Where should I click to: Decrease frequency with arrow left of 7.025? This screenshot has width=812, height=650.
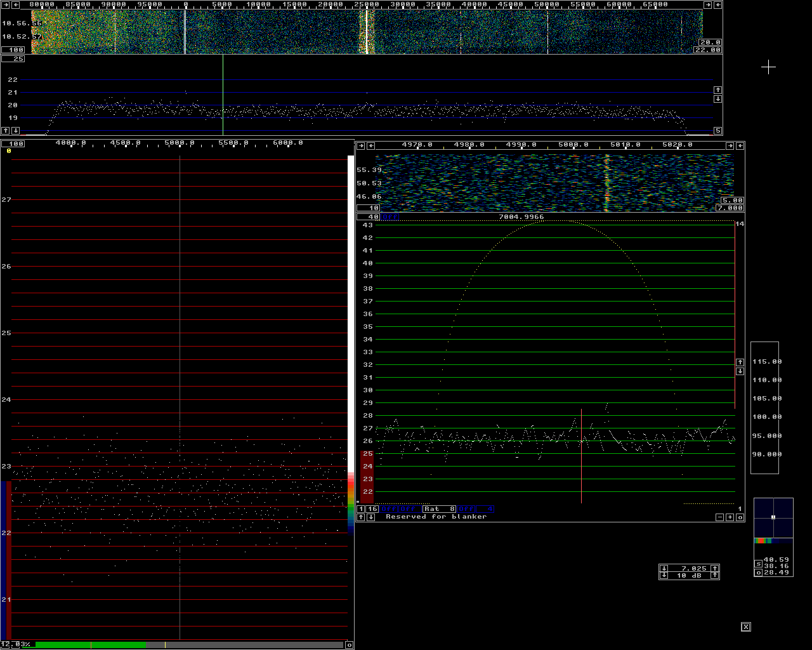664,568
